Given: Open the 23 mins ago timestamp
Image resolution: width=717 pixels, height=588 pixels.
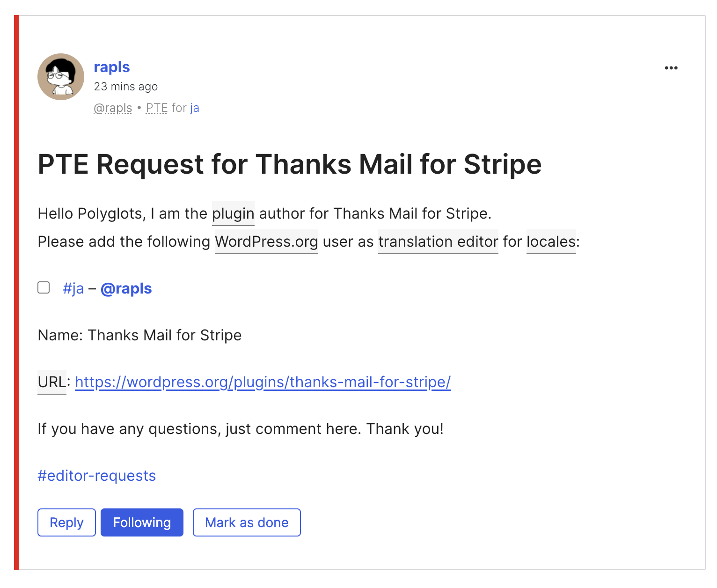Looking at the screenshot, I should [x=126, y=87].
